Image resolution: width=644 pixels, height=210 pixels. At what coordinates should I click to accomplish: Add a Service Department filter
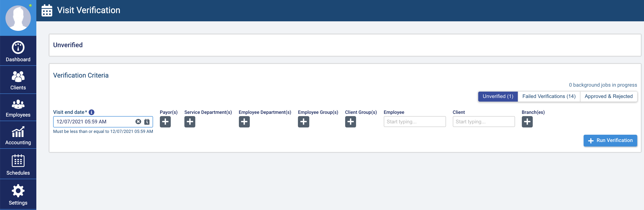pos(190,122)
